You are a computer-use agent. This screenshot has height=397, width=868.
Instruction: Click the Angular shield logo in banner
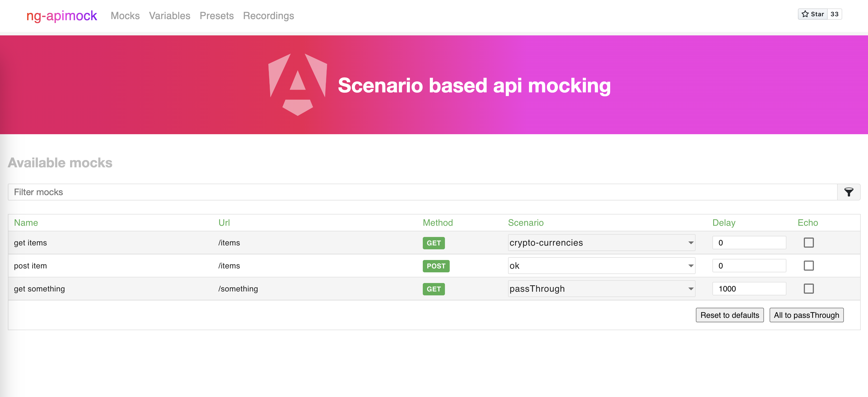pyautogui.click(x=297, y=84)
